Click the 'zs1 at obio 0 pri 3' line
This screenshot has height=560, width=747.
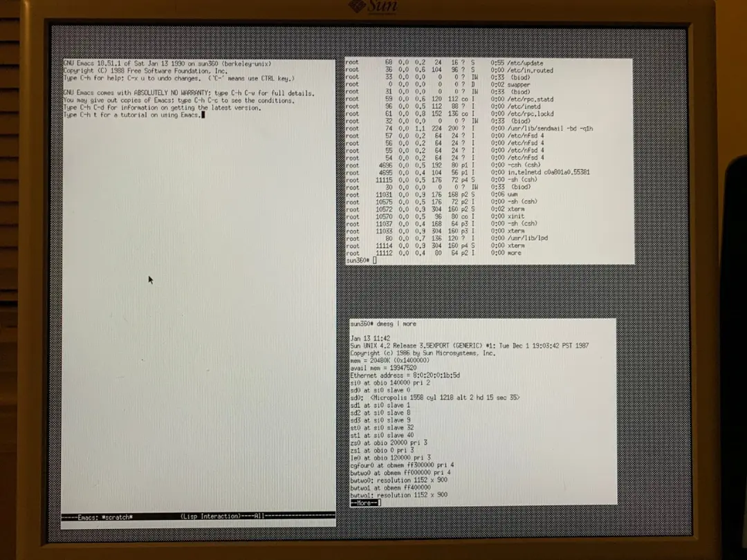tap(382, 450)
